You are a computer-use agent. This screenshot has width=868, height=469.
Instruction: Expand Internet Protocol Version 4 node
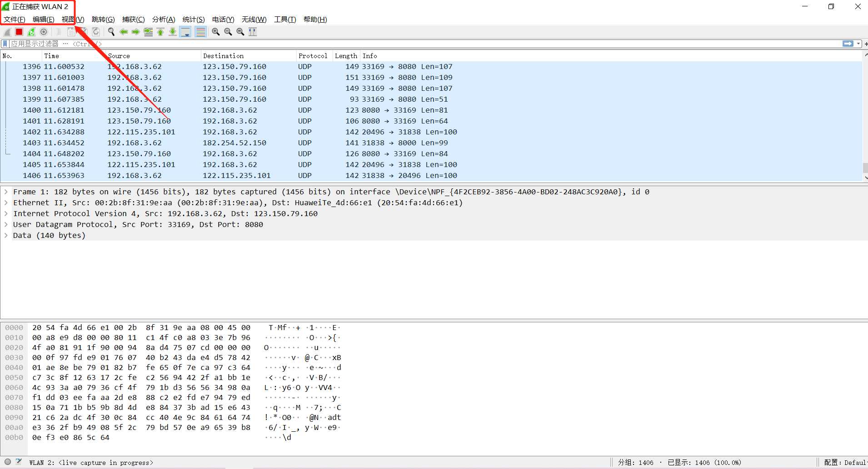click(x=6, y=213)
